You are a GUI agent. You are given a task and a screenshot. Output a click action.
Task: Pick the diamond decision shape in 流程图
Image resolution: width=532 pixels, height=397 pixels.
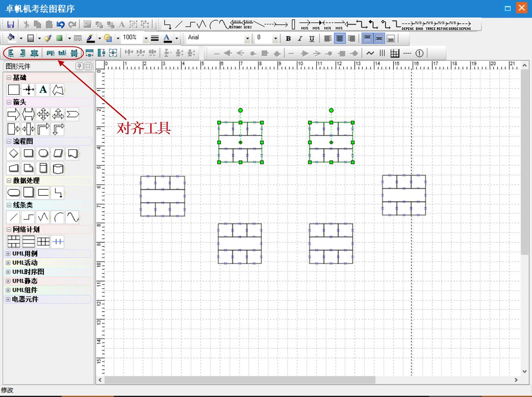pos(13,153)
